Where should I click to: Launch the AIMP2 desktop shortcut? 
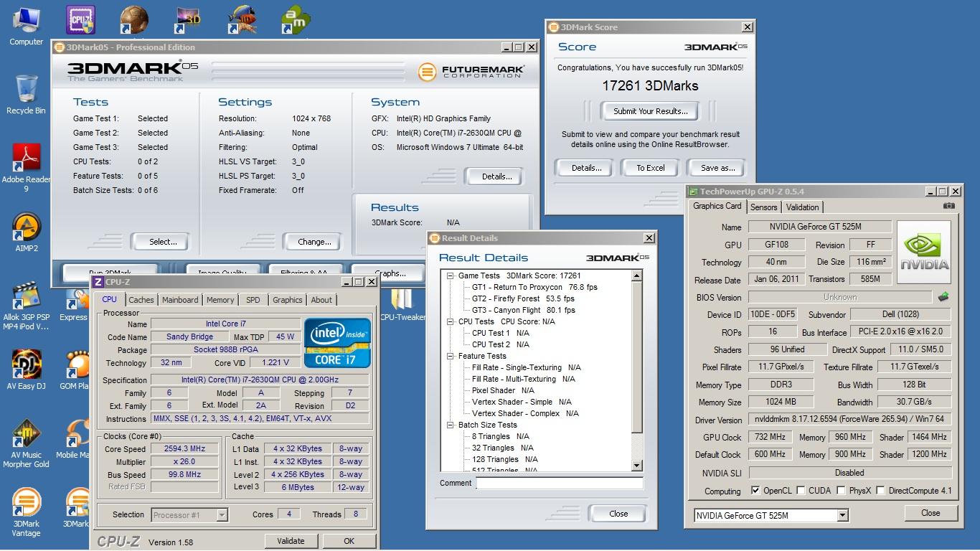(x=26, y=232)
